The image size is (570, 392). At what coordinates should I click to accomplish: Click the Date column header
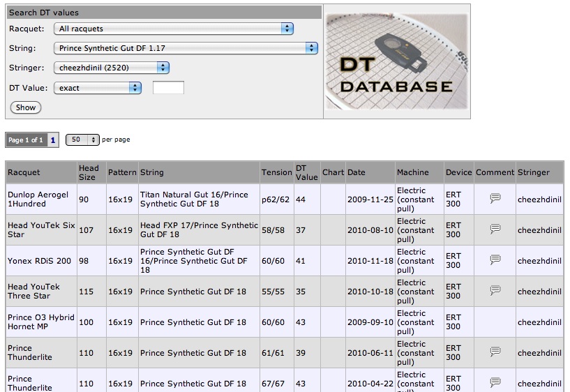click(356, 172)
